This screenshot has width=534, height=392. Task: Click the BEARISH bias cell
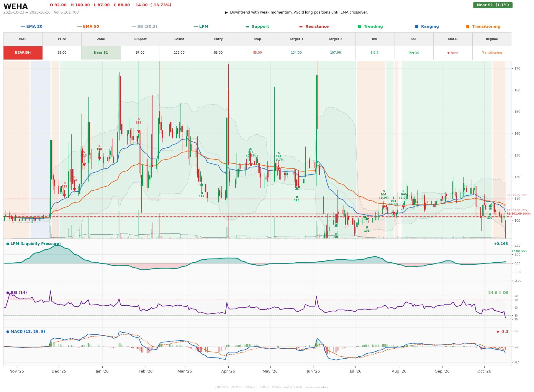tap(23, 53)
